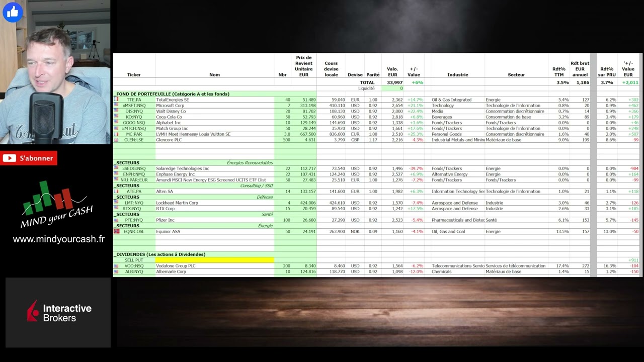The height and width of the screenshot is (362, 644).
Task: Click the TOTAL value 33,997 cell
Action: click(394, 82)
